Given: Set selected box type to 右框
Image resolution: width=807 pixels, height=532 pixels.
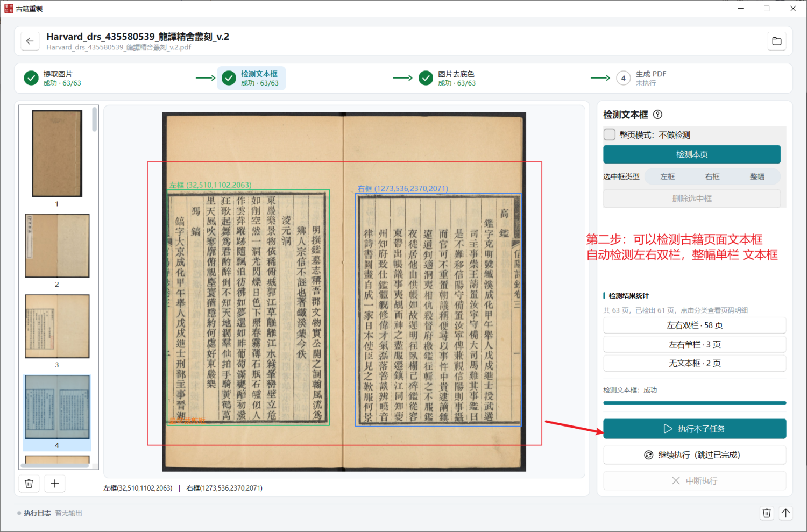Looking at the screenshot, I should point(712,176).
